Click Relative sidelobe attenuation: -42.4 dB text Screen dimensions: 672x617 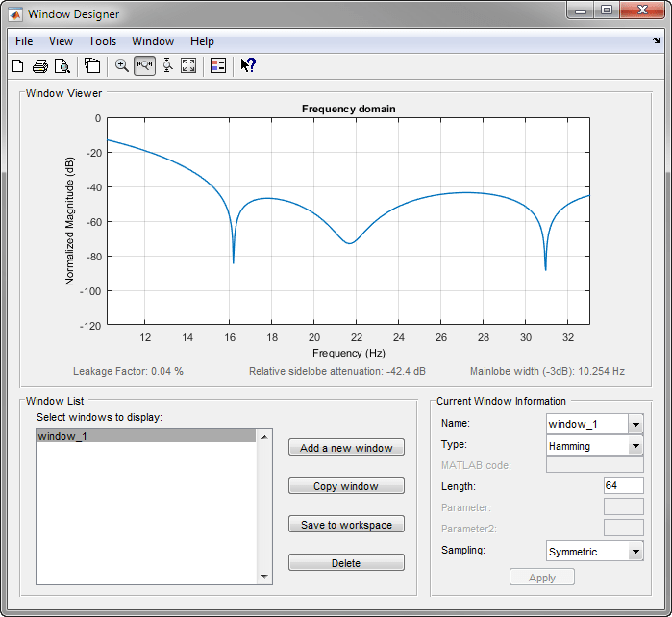337,371
